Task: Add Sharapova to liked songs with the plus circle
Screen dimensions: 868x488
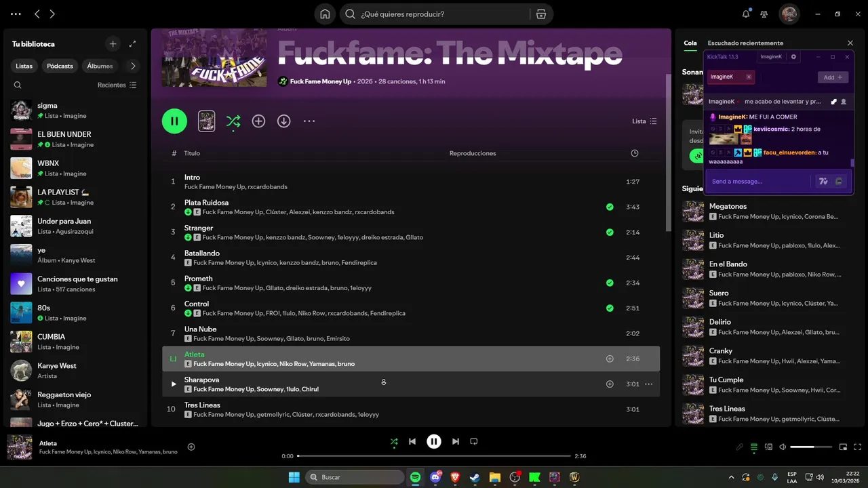Action: point(610,384)
